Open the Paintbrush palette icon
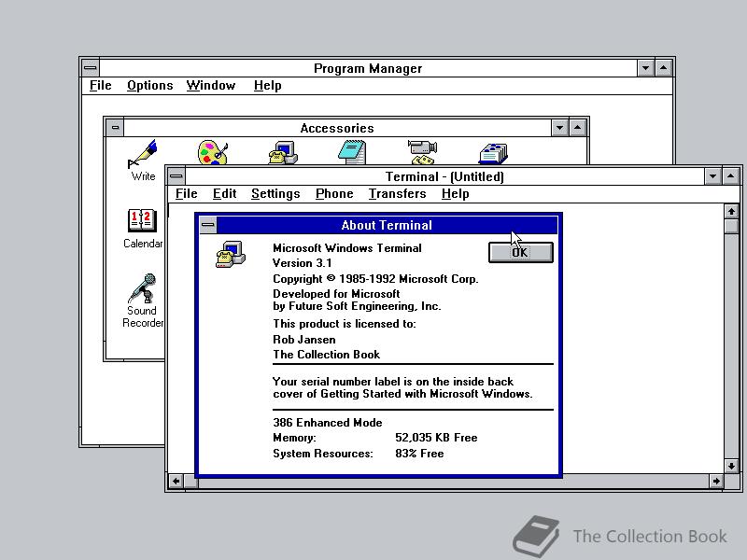 213,152
